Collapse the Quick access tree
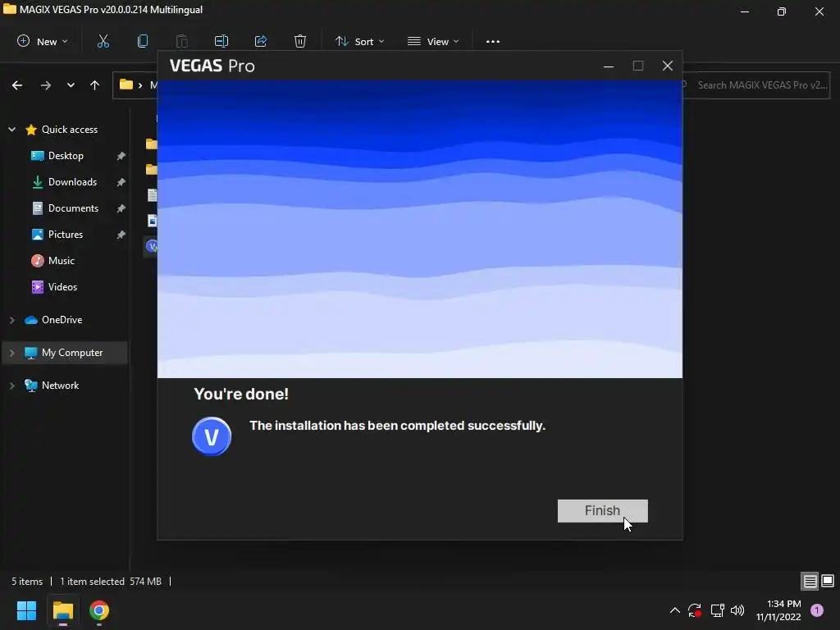Screen dimensions: 840x630 point(11,129)
